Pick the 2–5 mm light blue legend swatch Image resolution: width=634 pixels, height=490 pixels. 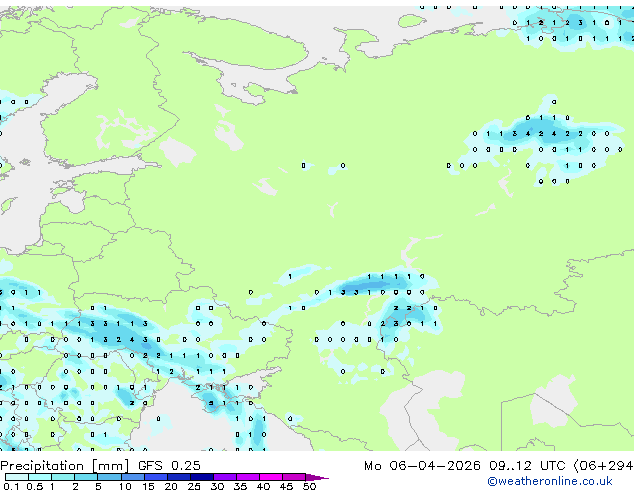[x=86, y=477]
